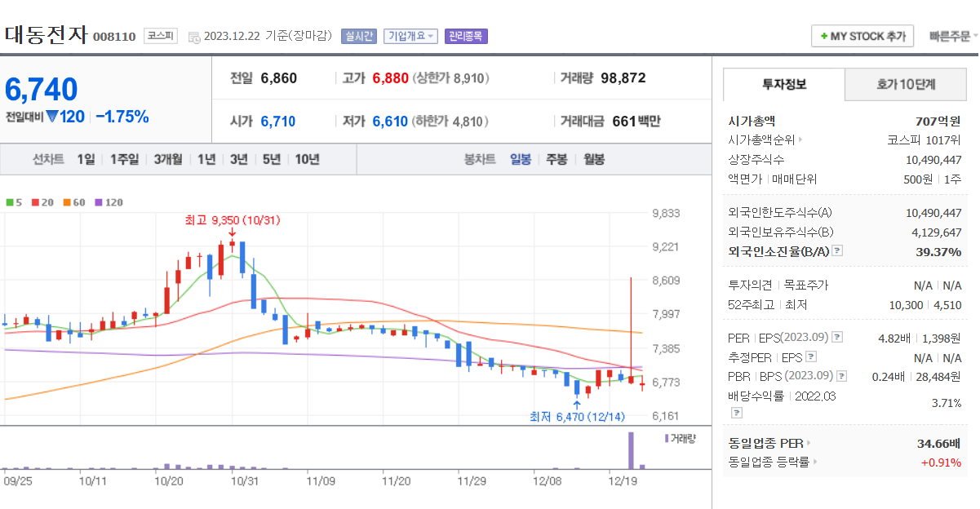Click the 시가 value 6,710
Viewport: 980px width, 509px height.
(x=278, y=122)
